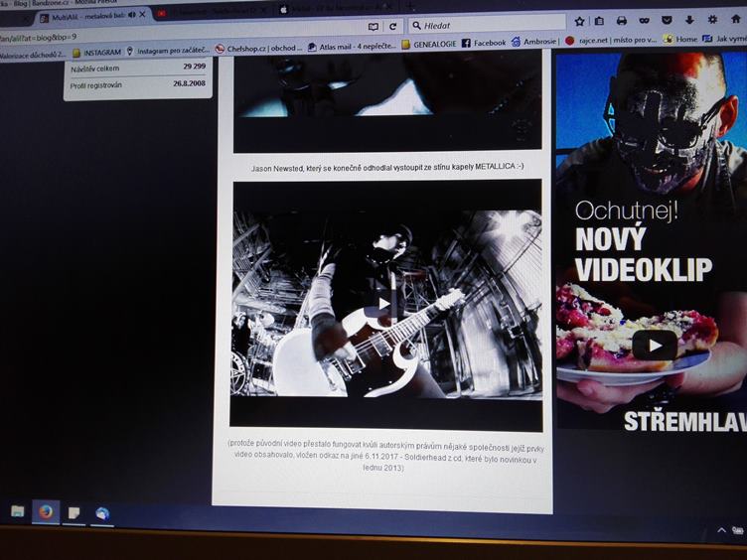The image size is (747, 560).
Task: Click the Jason Newsted video caption
Action: (387, 167)
